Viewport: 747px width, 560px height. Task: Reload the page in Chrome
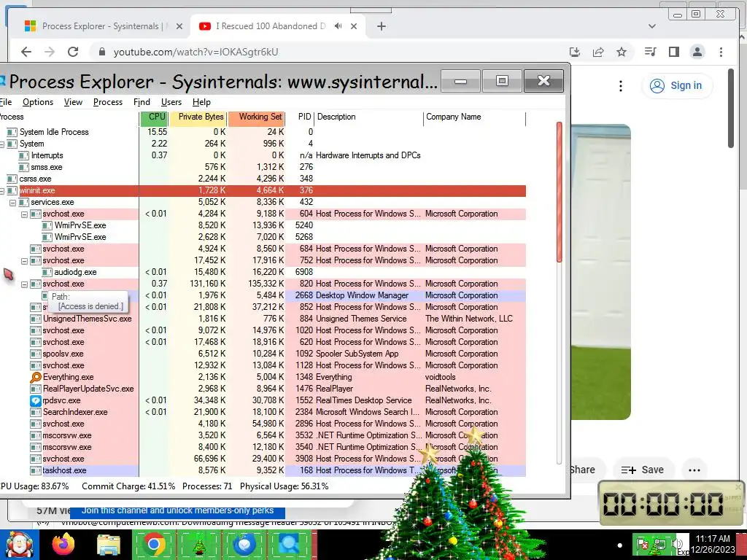point(73,52)
